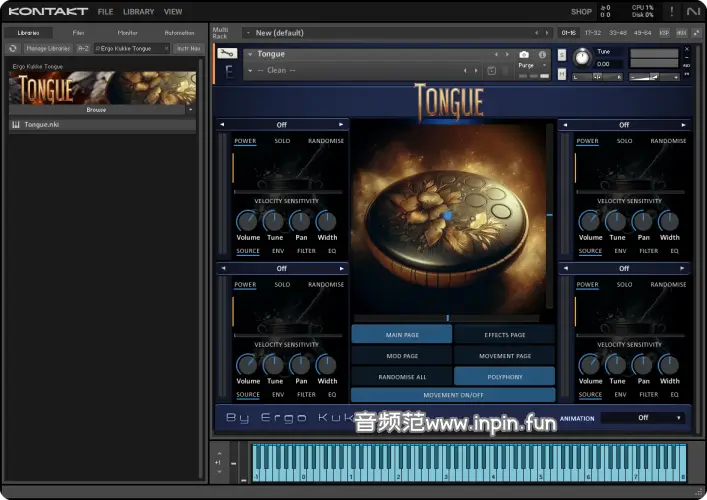Viewport: 707px width, 500px height.
Task: Switch to the Automation tab
Action: (179, 33)
